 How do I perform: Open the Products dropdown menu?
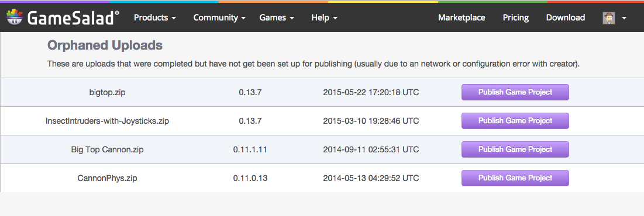[155, 18]
